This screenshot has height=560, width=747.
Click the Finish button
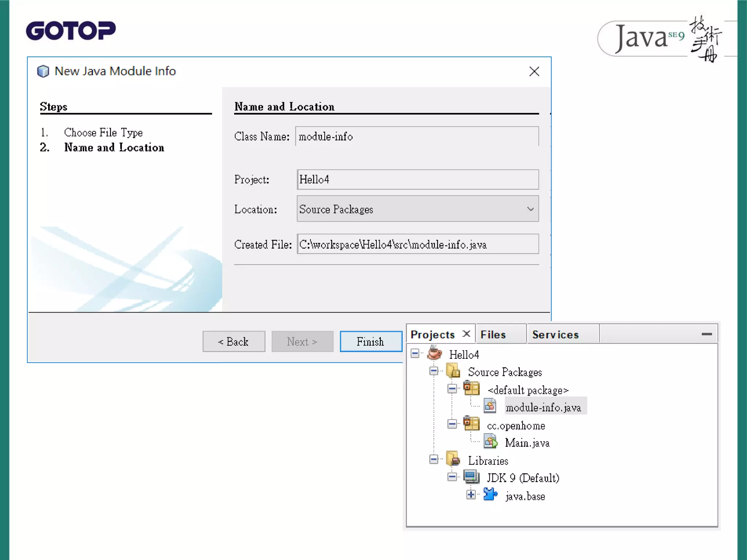click(x=371, y=342)
